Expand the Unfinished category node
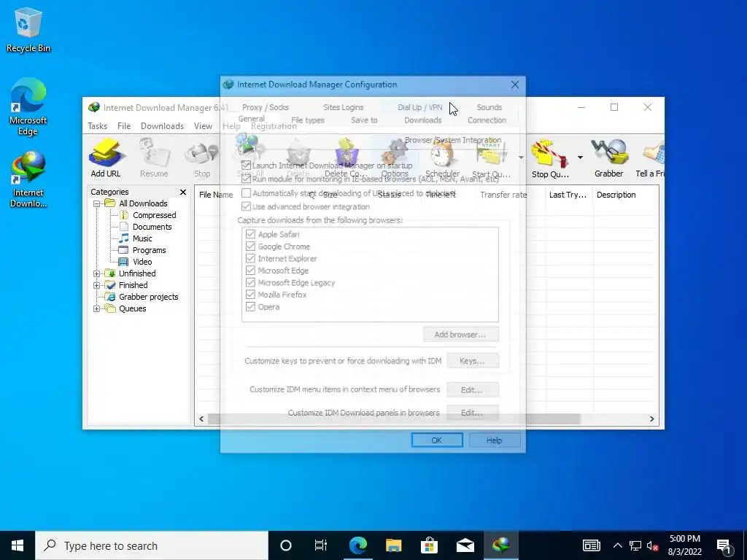This screenshot has width=747, height=560. point(97,273)
